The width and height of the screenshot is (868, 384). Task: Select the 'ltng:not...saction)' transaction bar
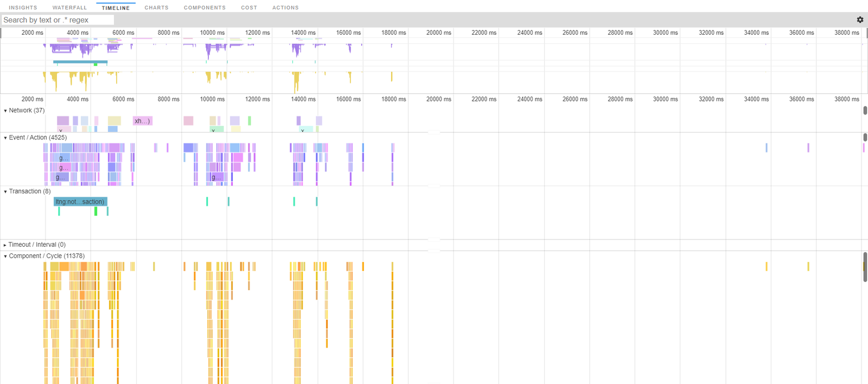[80, 202]
